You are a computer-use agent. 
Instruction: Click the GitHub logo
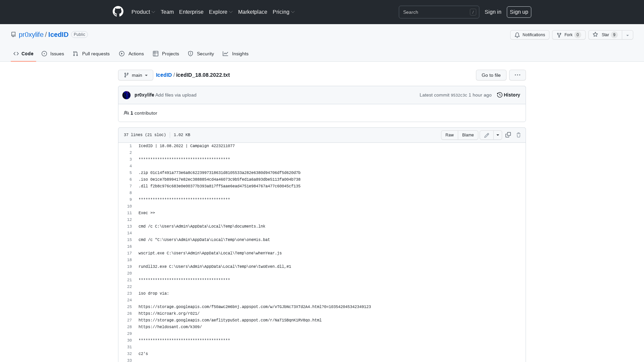pyautogui.click(x=118, y=12)
